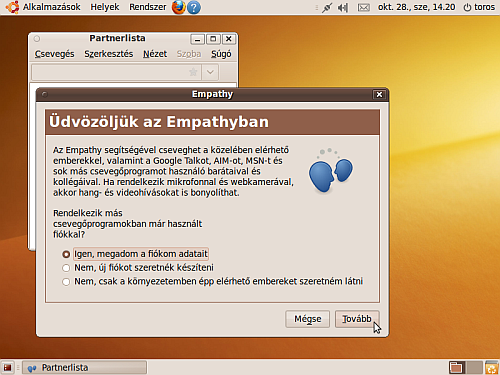The height and width of the screenshot is (375, 500).
Task: Click the Empathy heads logo image
Action: (x=330, y=171)
